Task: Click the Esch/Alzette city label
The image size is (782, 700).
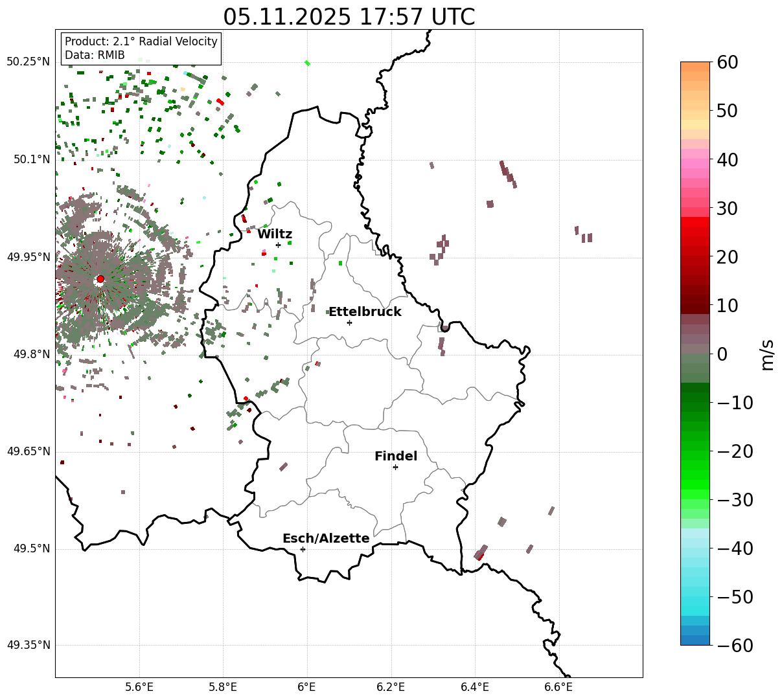Action: (326, 539)
